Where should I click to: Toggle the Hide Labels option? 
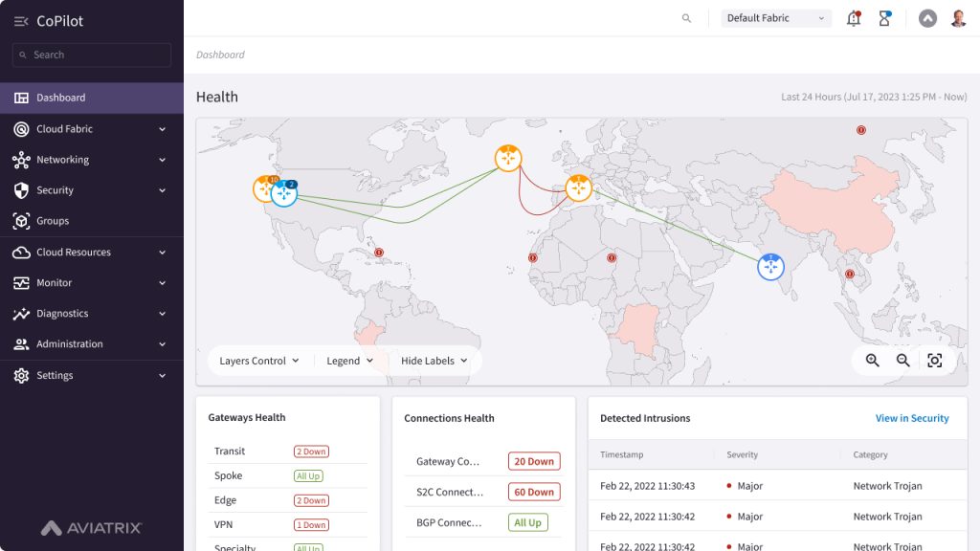click(x=434, y=361)
